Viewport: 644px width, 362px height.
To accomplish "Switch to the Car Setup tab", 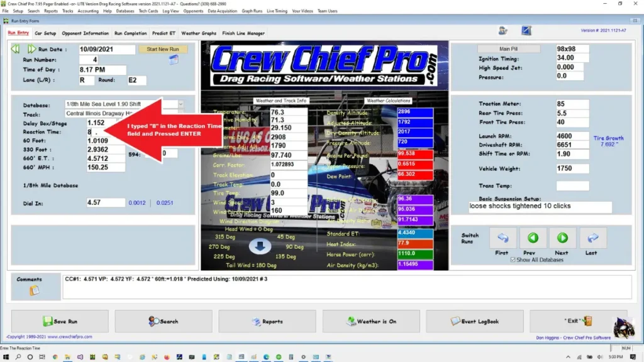I will [45, 33].
